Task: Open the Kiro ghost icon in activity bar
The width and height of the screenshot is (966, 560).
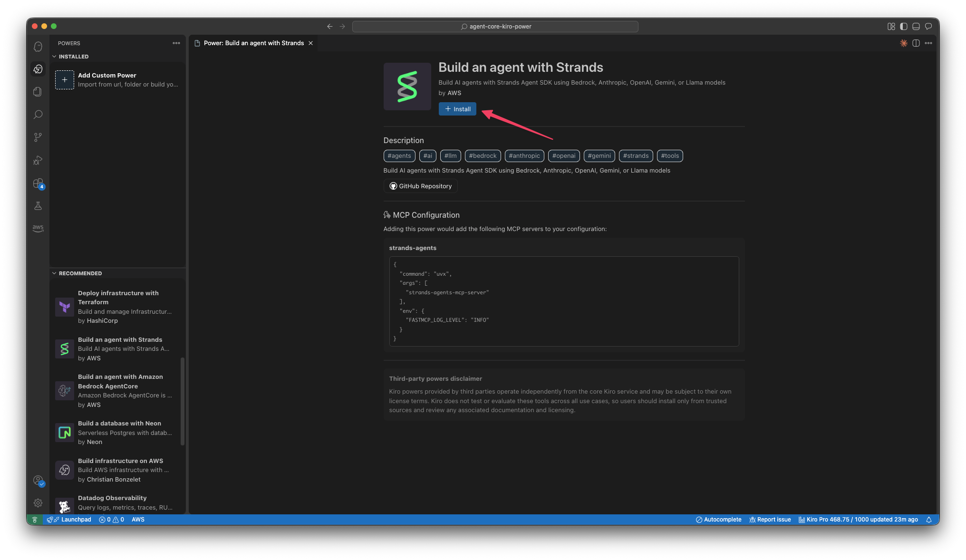Action: point(38,47)
